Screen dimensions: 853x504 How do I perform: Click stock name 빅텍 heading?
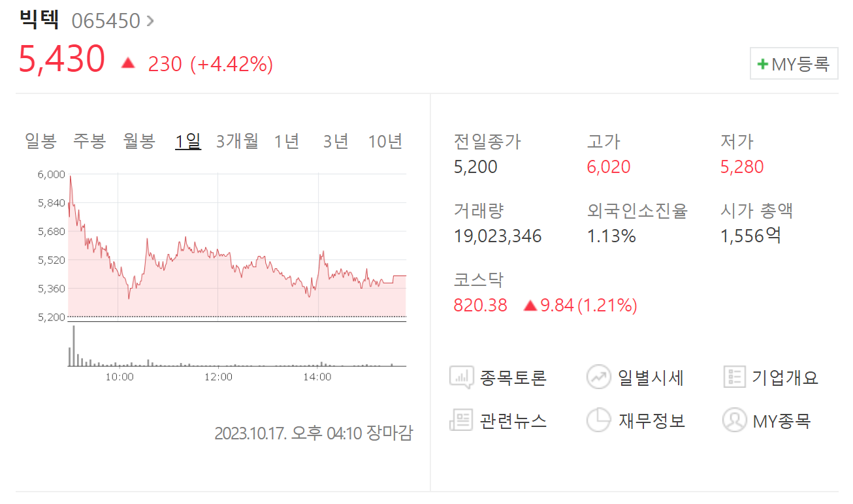point(39,19)
